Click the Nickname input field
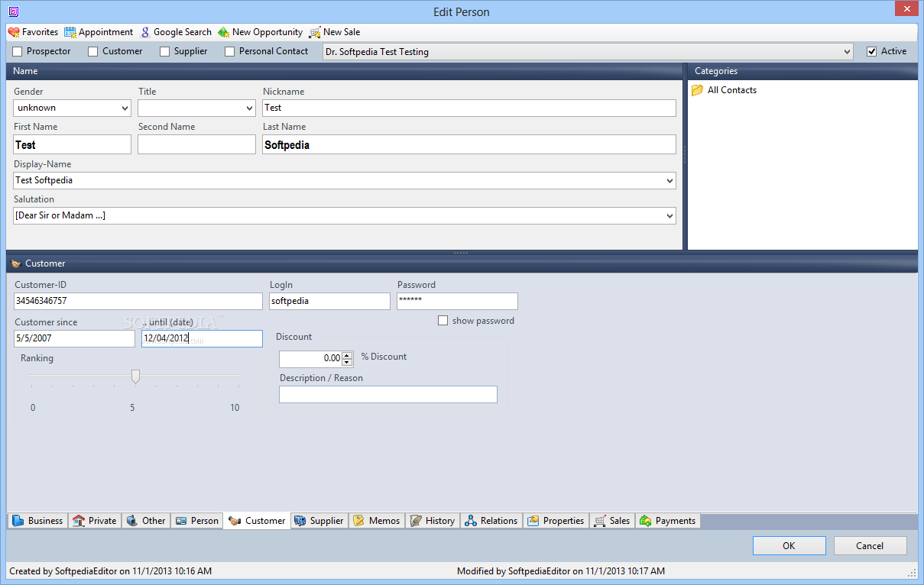 [x=469, y=108]
